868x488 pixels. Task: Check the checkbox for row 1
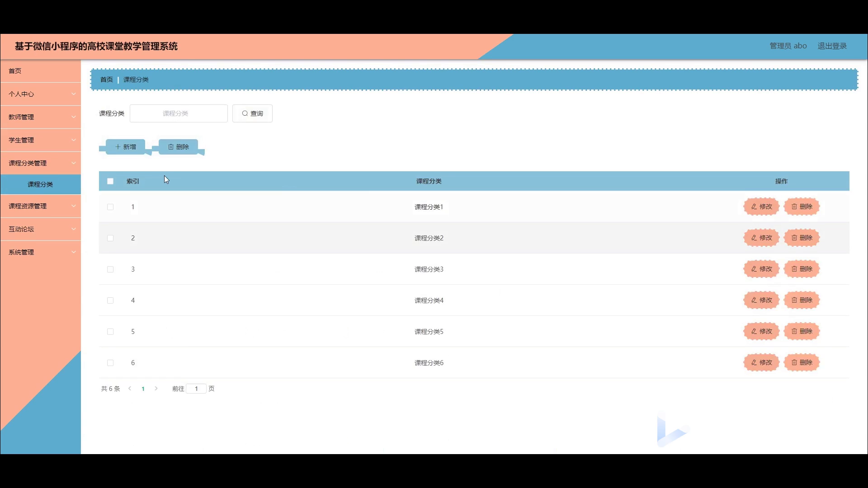click(x=110, y=207)
